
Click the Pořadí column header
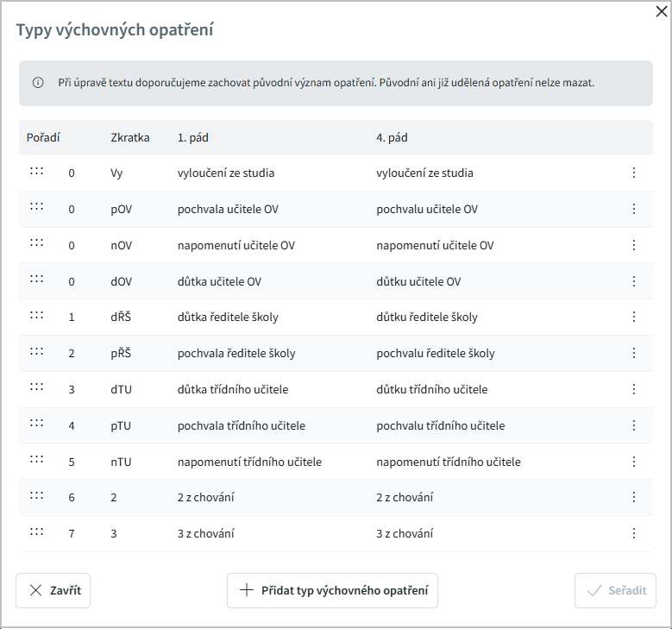pyautogui.click(x=42, y=137)
